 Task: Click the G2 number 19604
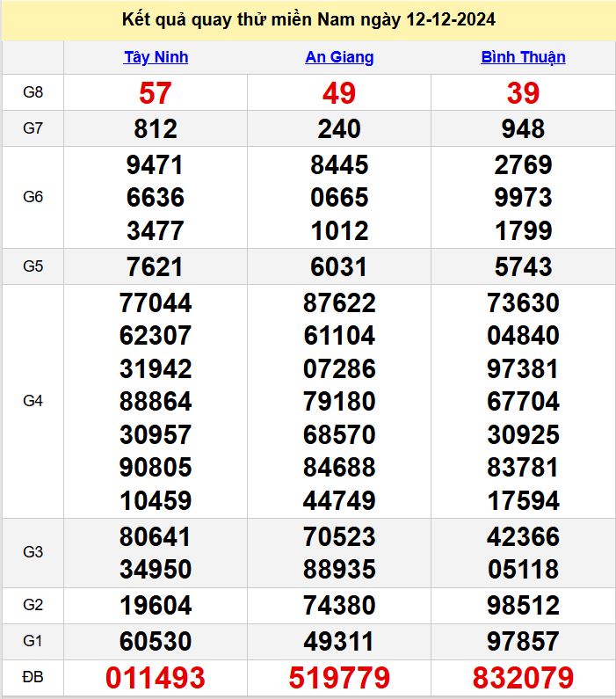click(x=156, y=606)
